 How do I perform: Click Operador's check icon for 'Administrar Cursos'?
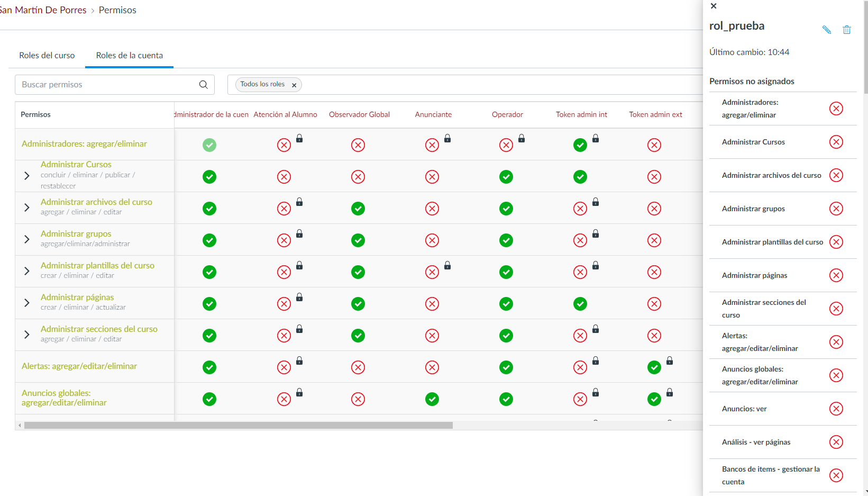coord(506,177)
